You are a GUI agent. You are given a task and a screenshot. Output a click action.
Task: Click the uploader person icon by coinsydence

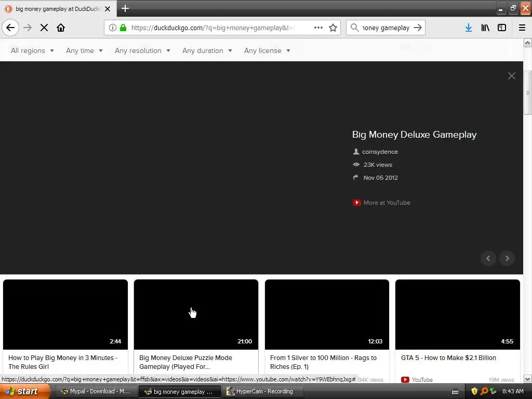click(356, 152)
